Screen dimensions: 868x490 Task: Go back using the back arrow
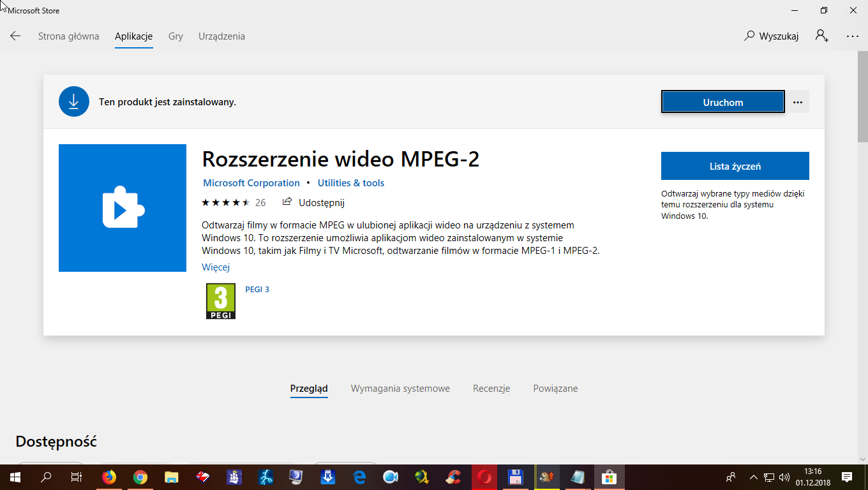click(x=15, y=36)
